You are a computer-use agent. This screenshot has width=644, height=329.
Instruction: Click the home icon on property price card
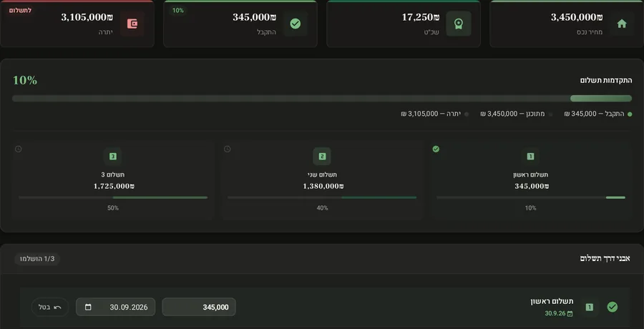(622, 24)
